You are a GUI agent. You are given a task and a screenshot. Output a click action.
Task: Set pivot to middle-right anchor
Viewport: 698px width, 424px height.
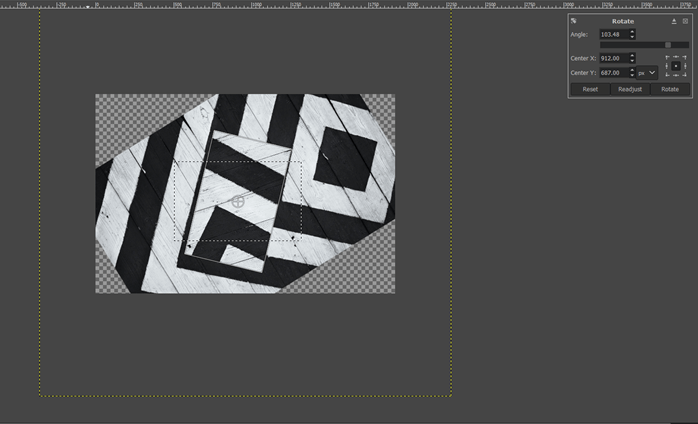pyautogui.click(x=686, y=66)
